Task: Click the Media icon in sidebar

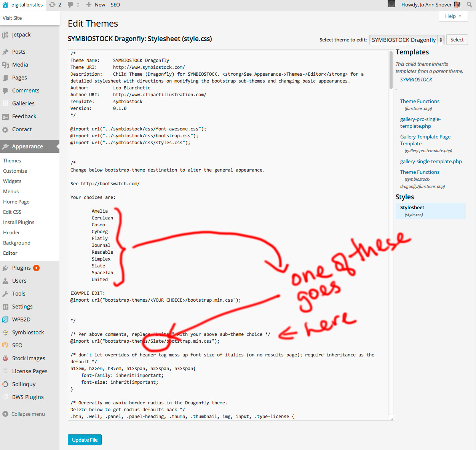Action: (x=5, y=65)
